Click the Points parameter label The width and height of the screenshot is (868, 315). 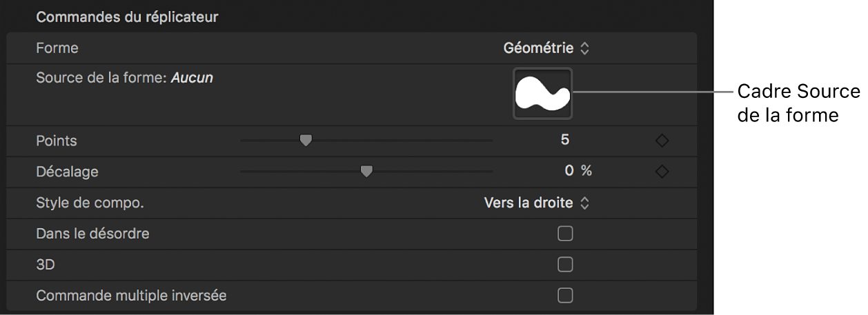click(x=57, y=141)
